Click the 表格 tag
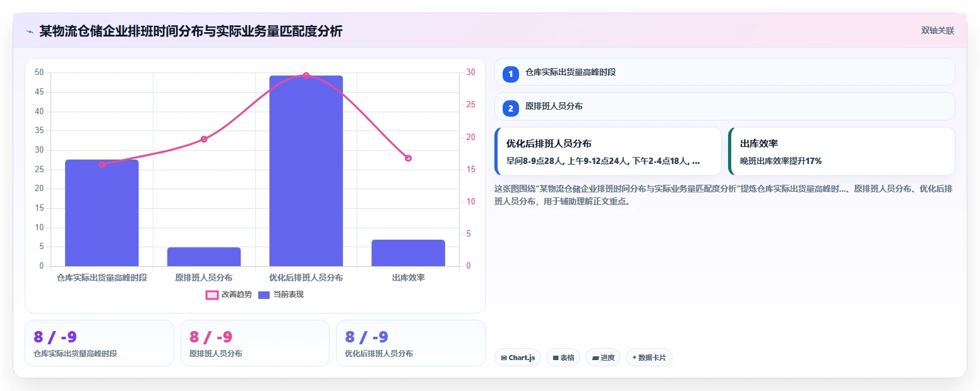 click(x=563, y=358)
